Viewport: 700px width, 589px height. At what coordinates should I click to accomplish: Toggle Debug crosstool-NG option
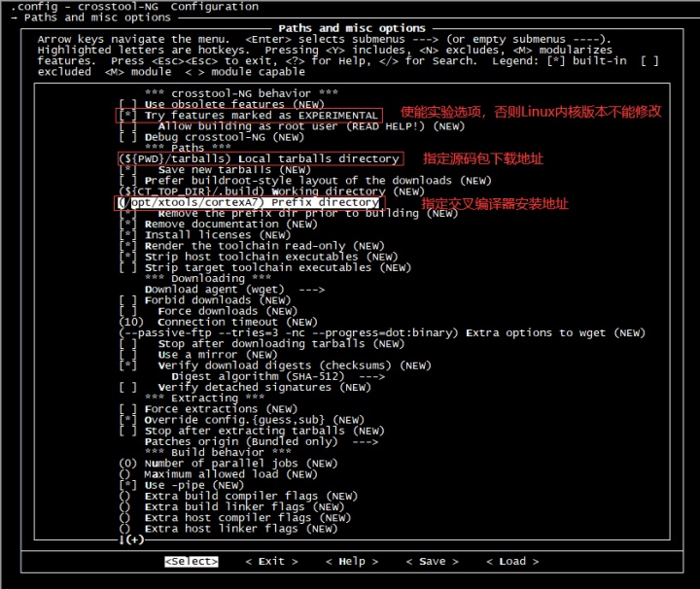212,137
